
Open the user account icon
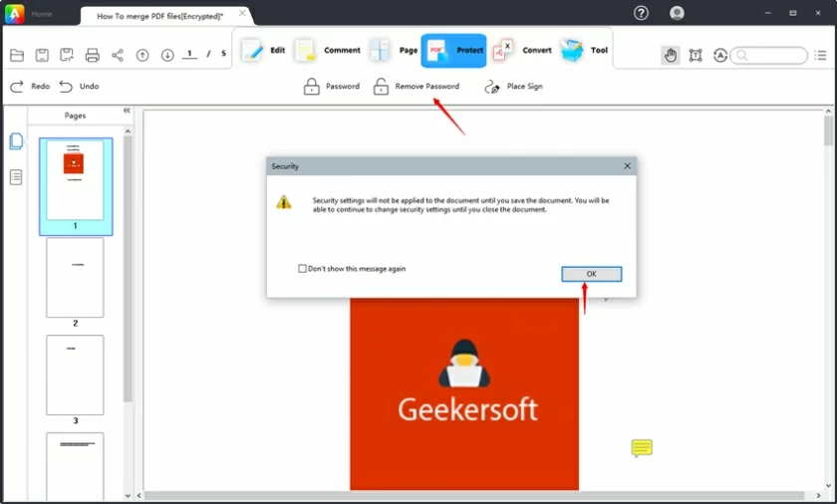click(677, 13)
